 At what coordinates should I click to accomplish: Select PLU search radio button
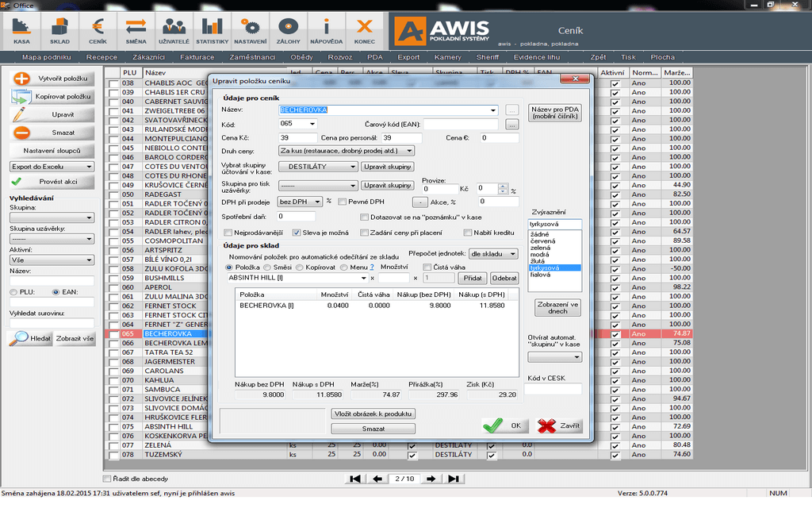click(13, 292)
